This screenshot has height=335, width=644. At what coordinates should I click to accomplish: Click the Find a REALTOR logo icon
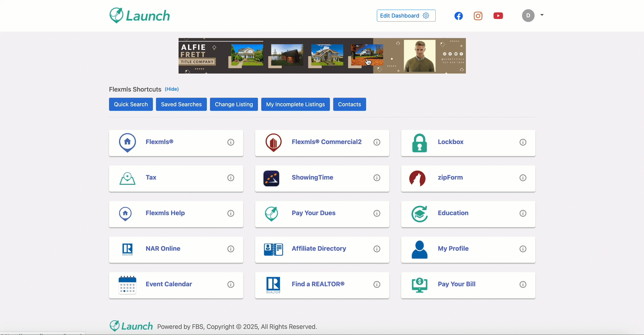[x=274, y=285]
